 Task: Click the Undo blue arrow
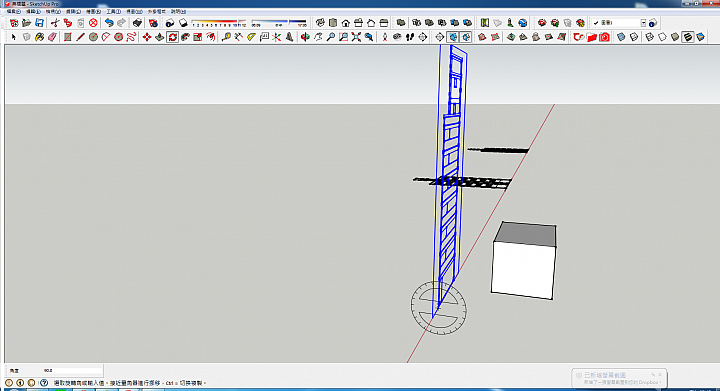(109, 22)
